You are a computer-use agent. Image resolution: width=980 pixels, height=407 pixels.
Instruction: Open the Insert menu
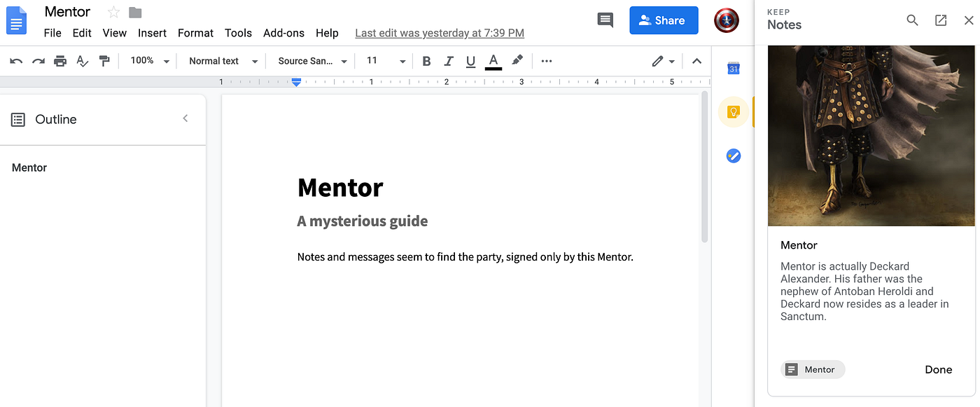click(152, 33)
